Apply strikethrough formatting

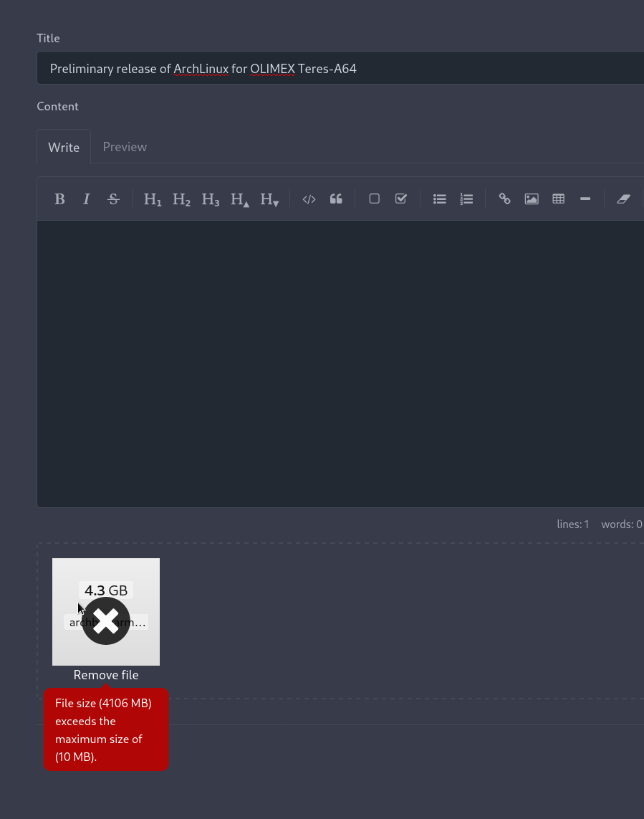(x=113, y=199)
